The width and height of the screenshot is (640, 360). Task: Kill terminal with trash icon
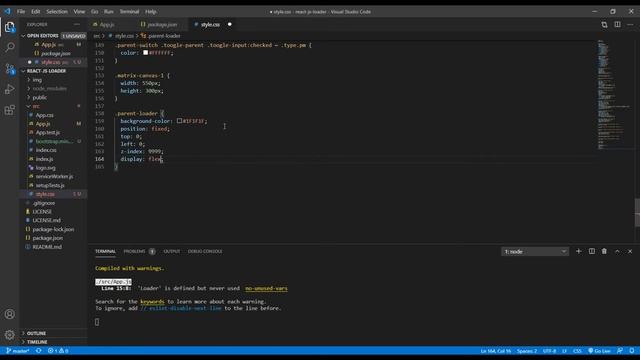pos(604,251)
